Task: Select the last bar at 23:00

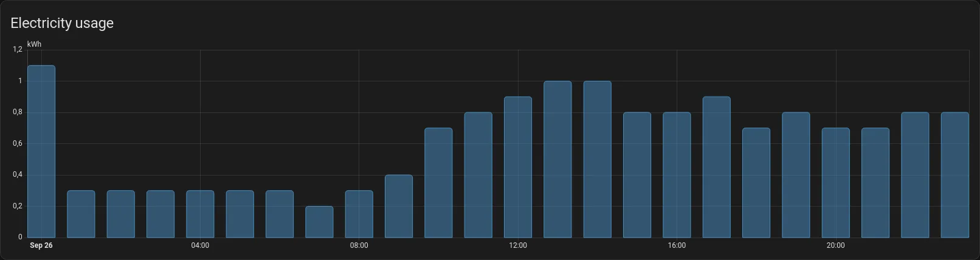Action: coord(954,175)
